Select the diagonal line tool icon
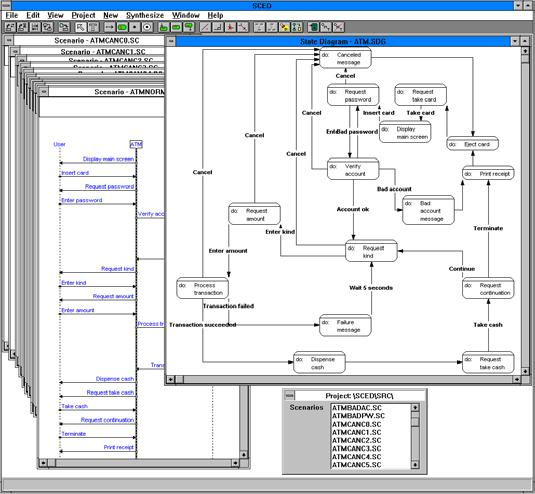 (x=205, y=27)
